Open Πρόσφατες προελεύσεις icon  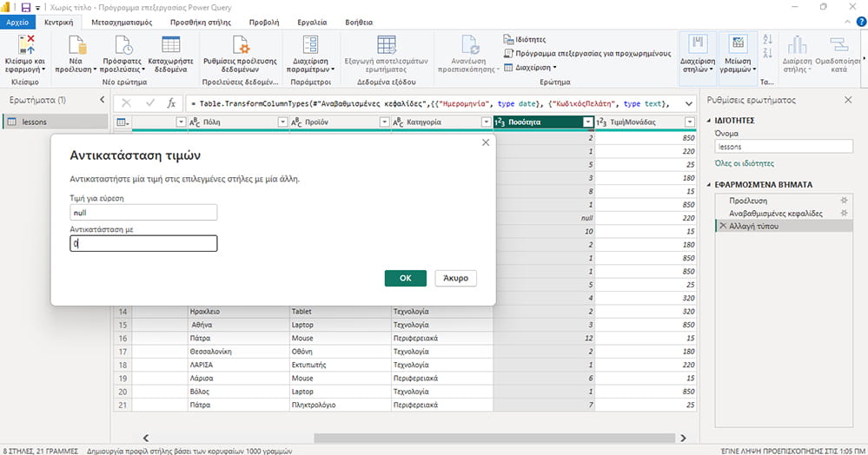click(123, 44)
